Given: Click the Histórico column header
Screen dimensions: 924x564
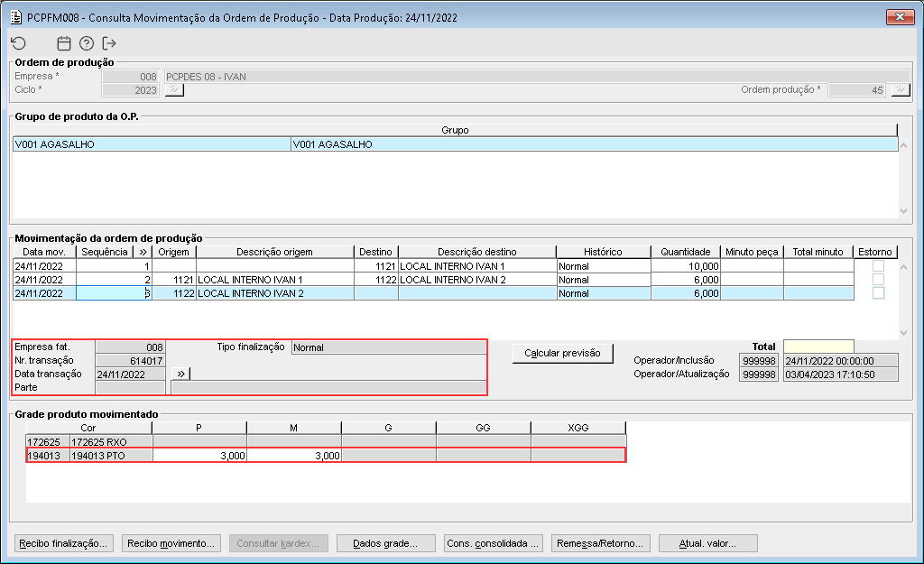Looking at the screenshot, I should [x=604, y=252].
